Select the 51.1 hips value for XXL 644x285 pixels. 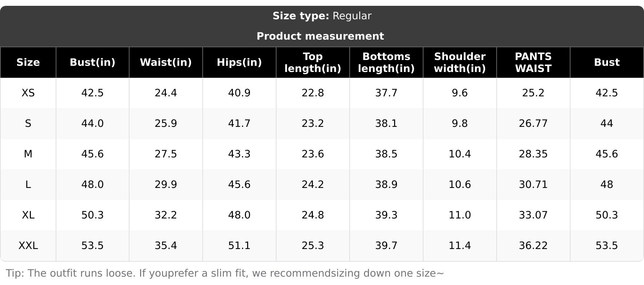pos(239,246)
